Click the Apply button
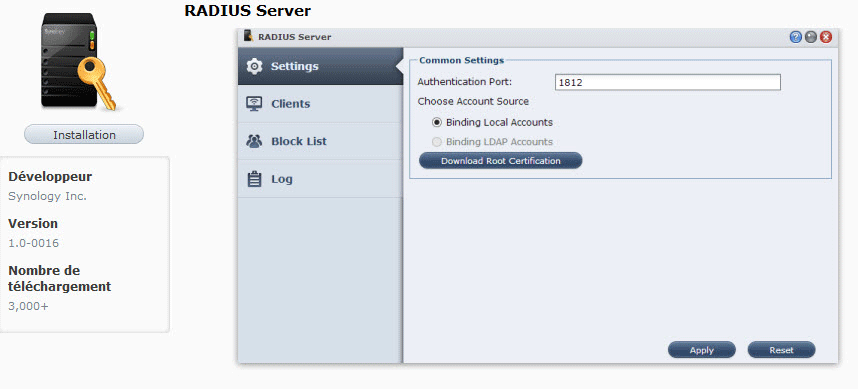Image resolution: width=858 pixels, height=389 pixels. tap(702, 350)
